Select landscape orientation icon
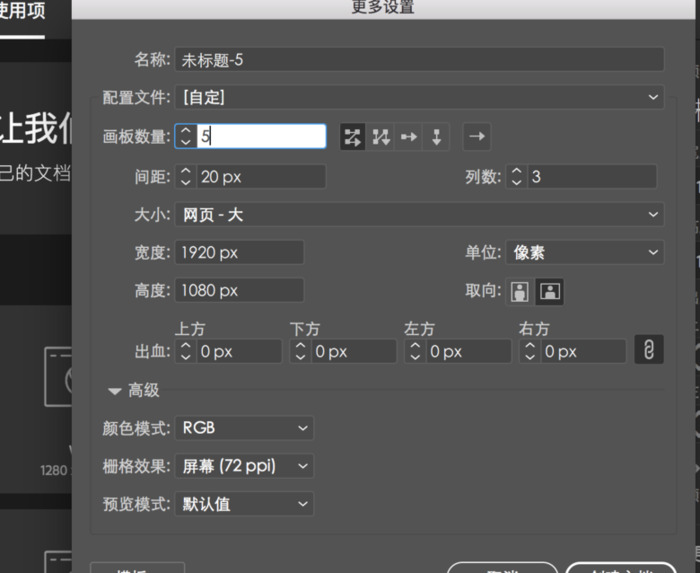The height and width of the screenshot is (573, 700). (x=550, y=292)
